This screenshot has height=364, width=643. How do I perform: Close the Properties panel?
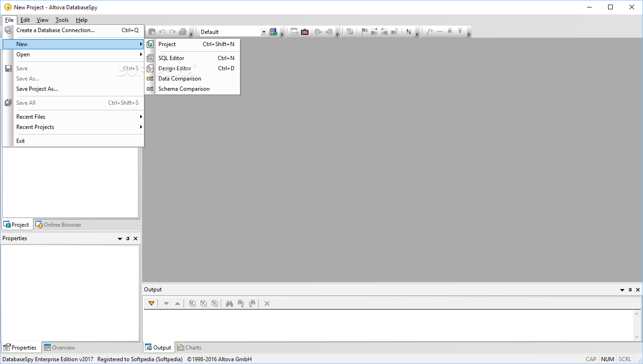click(x=136, y=239)
